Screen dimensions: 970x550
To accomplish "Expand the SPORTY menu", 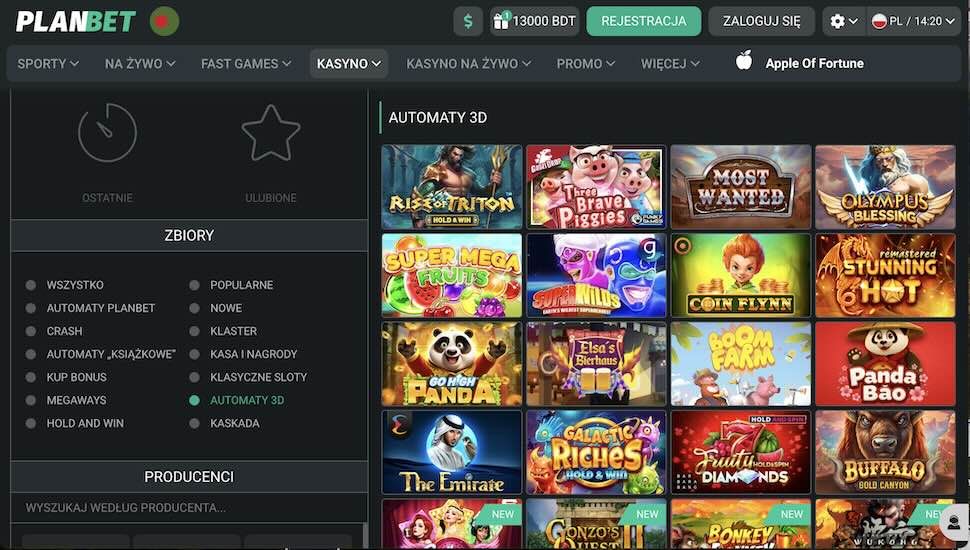I will pyautogui.click(x=48, y=64).
